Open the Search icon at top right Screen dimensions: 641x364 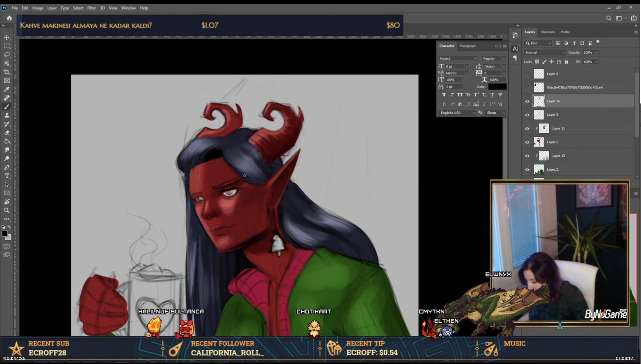click(x=608, y=18)
